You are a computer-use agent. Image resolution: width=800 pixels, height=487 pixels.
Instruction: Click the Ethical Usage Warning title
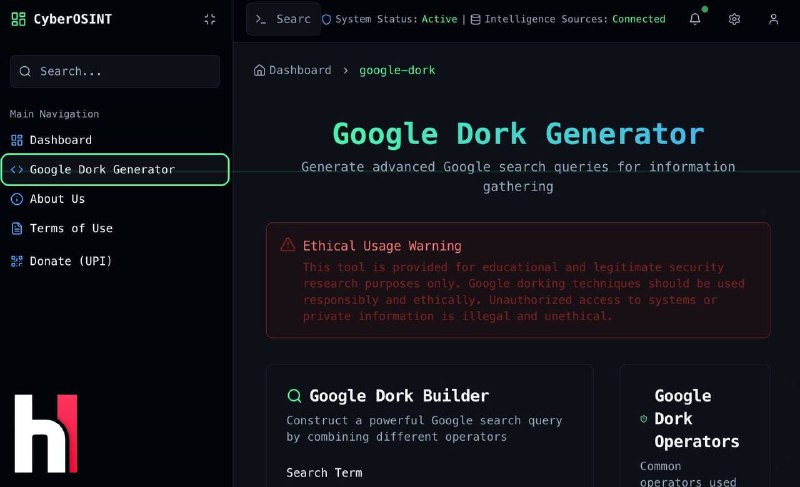tap(382, 246)
